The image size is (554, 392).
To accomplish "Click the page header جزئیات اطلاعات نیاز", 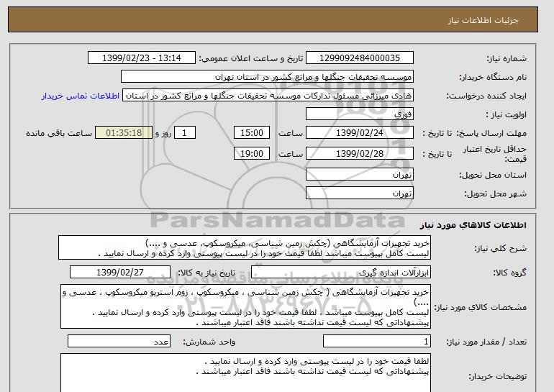I will (x=483, y=20).
